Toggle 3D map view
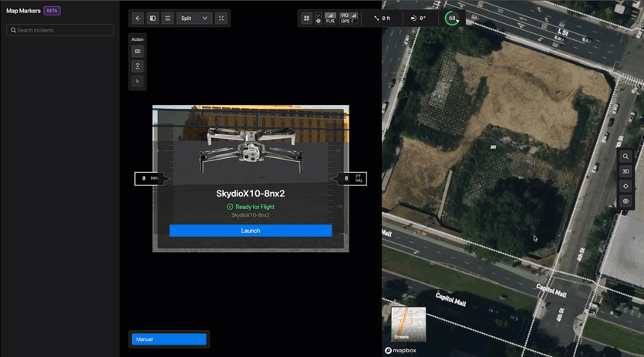This screenshot has width=644, height=357. pyautogui.click(x=625, y=171)
